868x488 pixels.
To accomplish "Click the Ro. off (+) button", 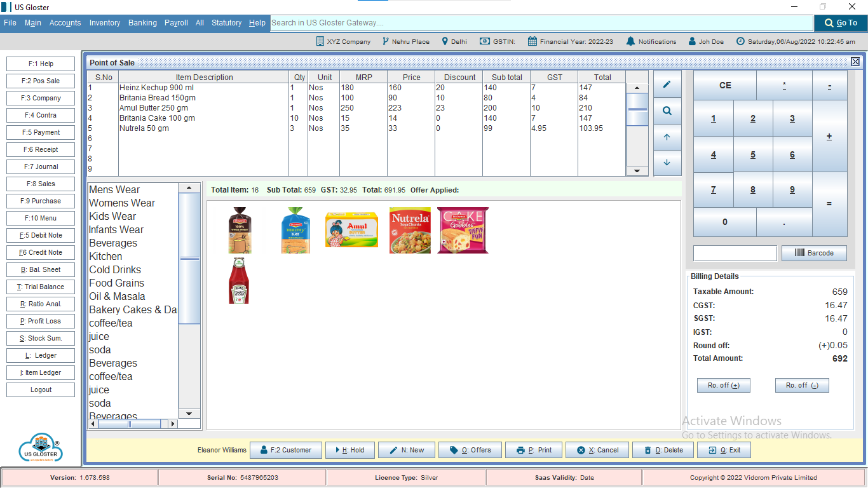I will pyautogui.click(x=724, y=385).
